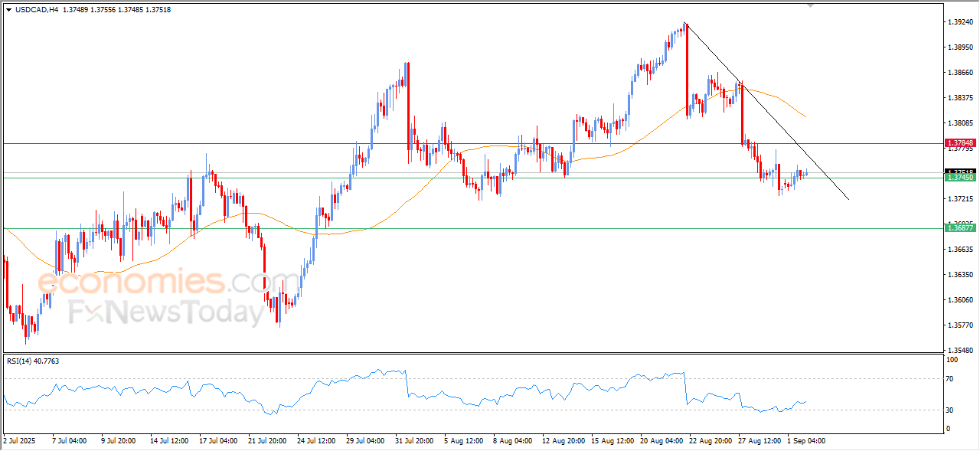Viewport: 980px width, 451px height.
Task: Click the 21 Jul 20:00 time label
Action: click(x=266, y=441)
